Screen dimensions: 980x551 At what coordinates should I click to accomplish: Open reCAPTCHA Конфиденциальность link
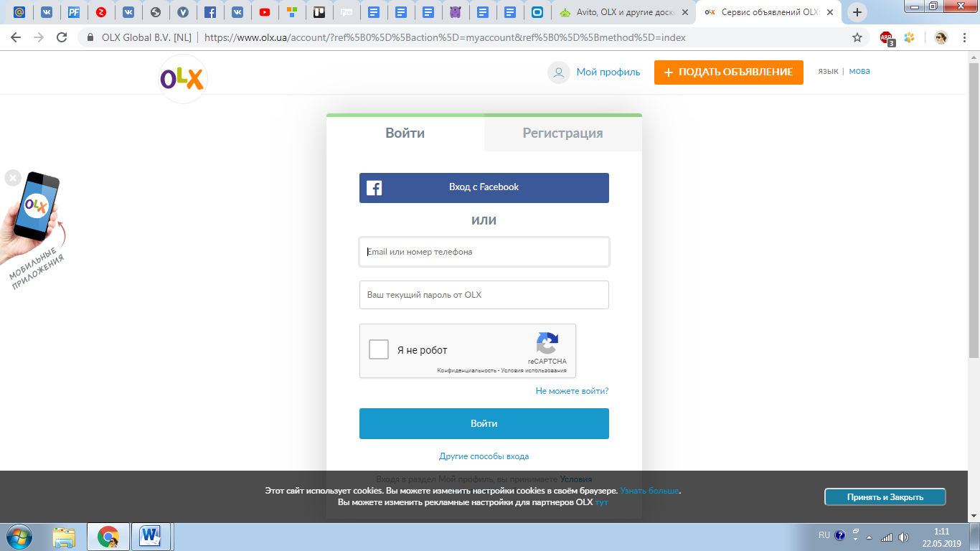click(x=467, y=371)
